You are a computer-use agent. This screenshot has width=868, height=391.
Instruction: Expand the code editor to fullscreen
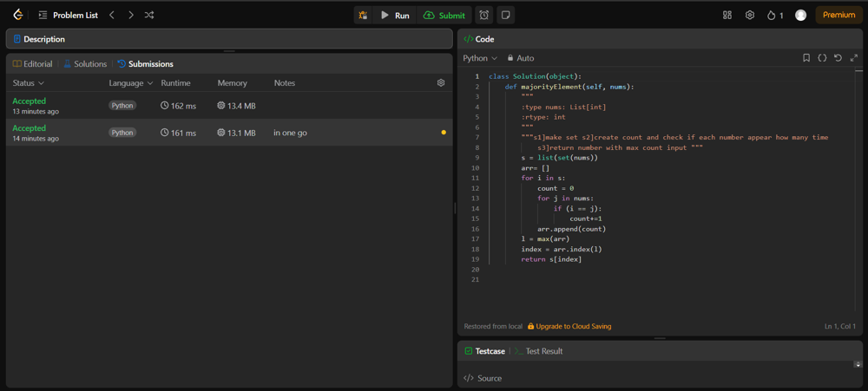click(854, 58)
